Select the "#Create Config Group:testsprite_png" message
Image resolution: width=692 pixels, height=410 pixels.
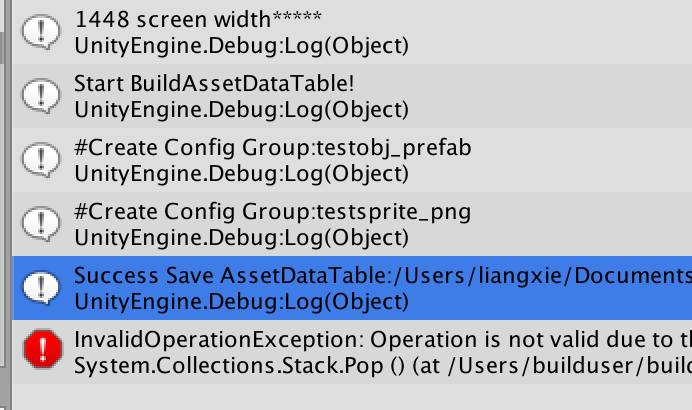[x=272, y=213]
